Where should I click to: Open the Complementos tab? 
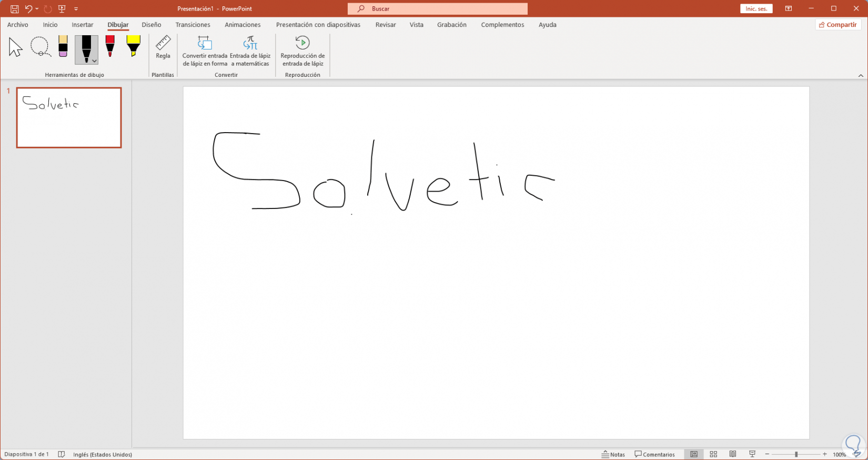502,25
